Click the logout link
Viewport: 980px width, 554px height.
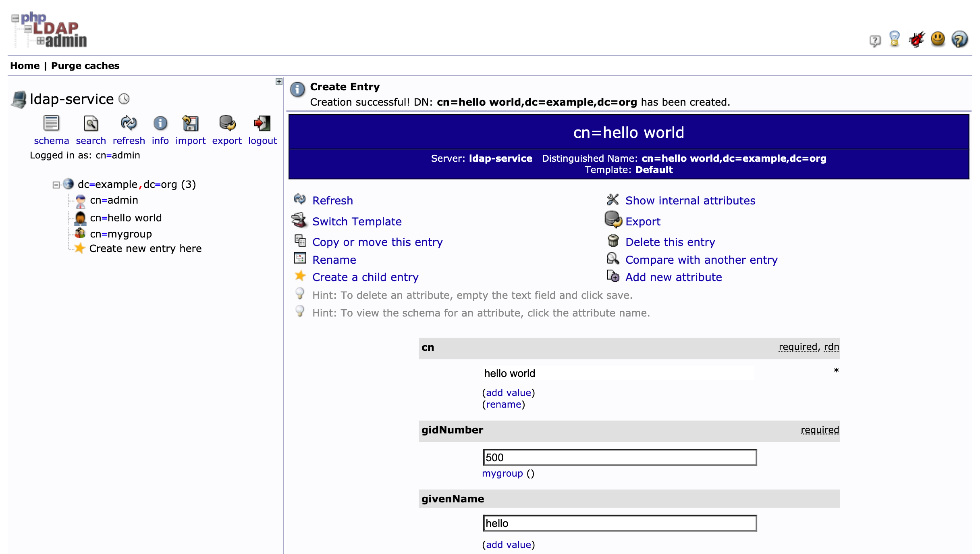[262, 141]
